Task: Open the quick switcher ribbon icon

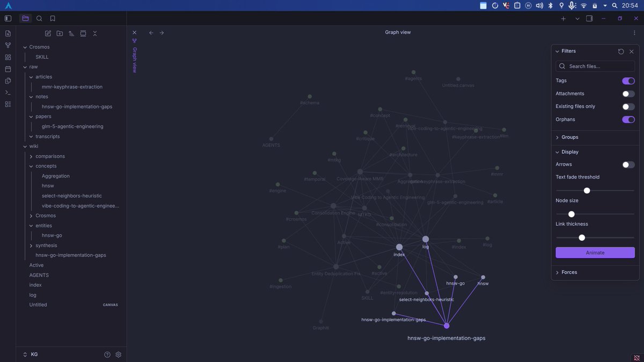Action: (x=8, y=33)
